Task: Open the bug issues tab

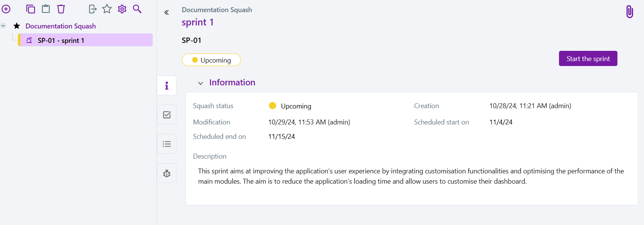Action: [x=167, y=173]
